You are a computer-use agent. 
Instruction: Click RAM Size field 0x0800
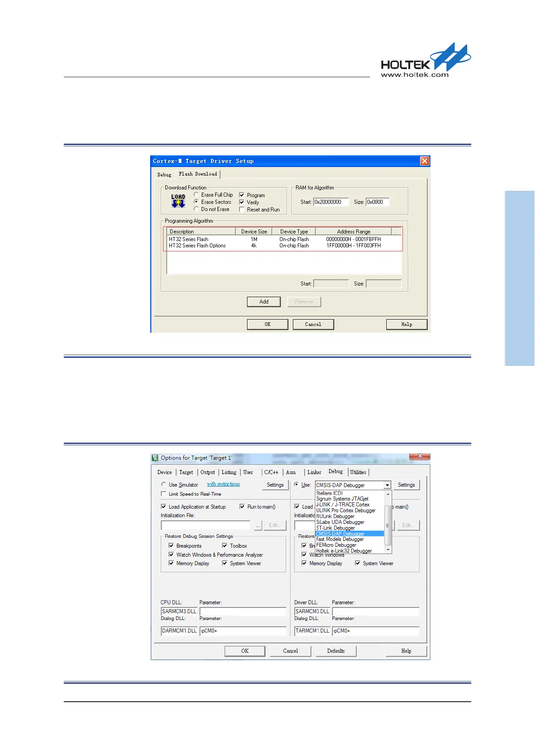coord(378,202)
